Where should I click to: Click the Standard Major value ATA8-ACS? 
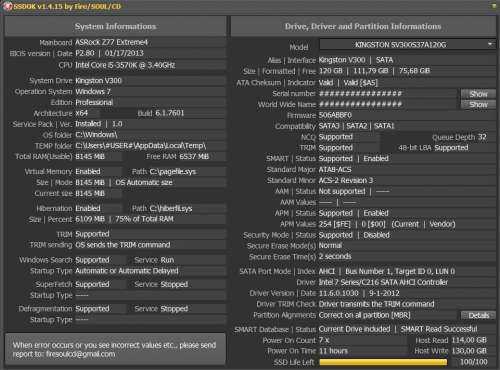(x=335, y=170)
